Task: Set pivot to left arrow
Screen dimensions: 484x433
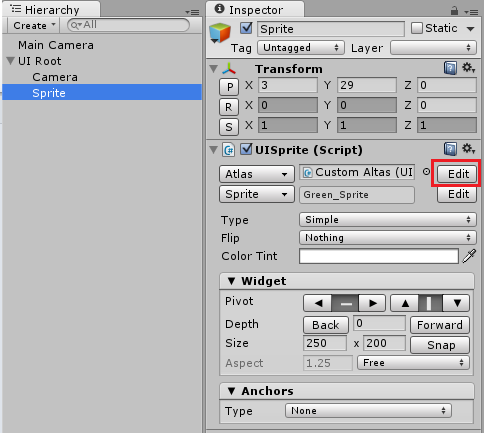Action: tap(318, 303)
